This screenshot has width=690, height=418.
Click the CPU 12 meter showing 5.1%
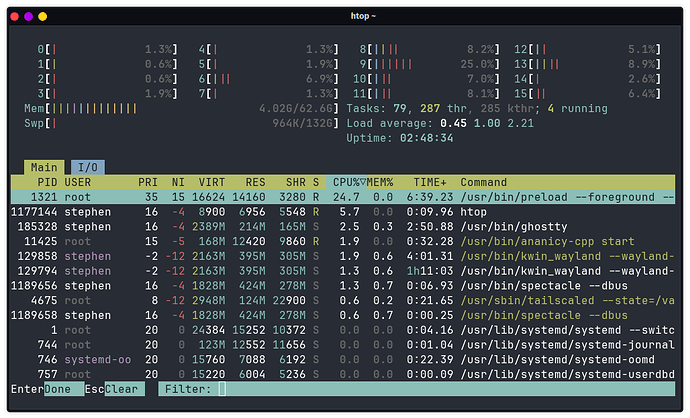[x=587, y=49]
